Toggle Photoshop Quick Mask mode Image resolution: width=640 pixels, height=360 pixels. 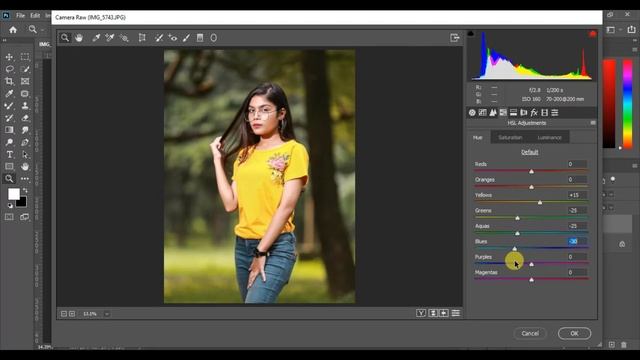pos(9,217)
